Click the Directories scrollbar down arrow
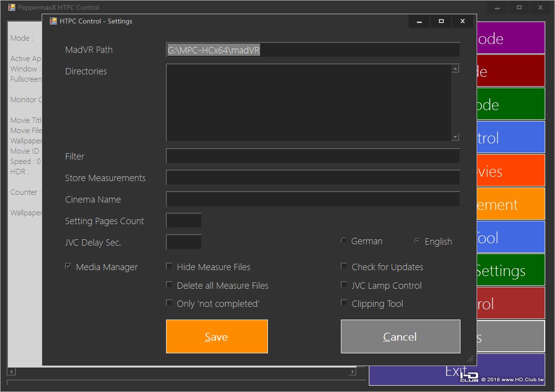 [456, 137]
